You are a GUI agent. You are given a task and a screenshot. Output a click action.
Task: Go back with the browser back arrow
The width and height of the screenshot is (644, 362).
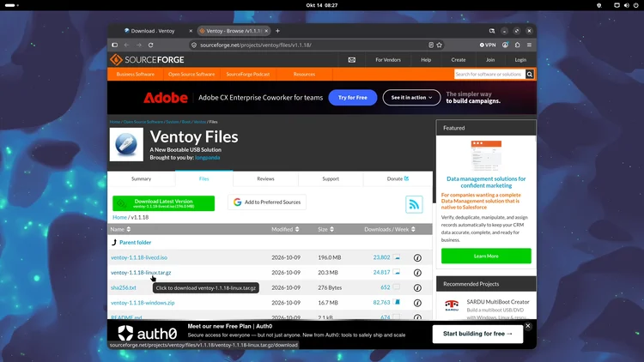(x=126, y=45)
